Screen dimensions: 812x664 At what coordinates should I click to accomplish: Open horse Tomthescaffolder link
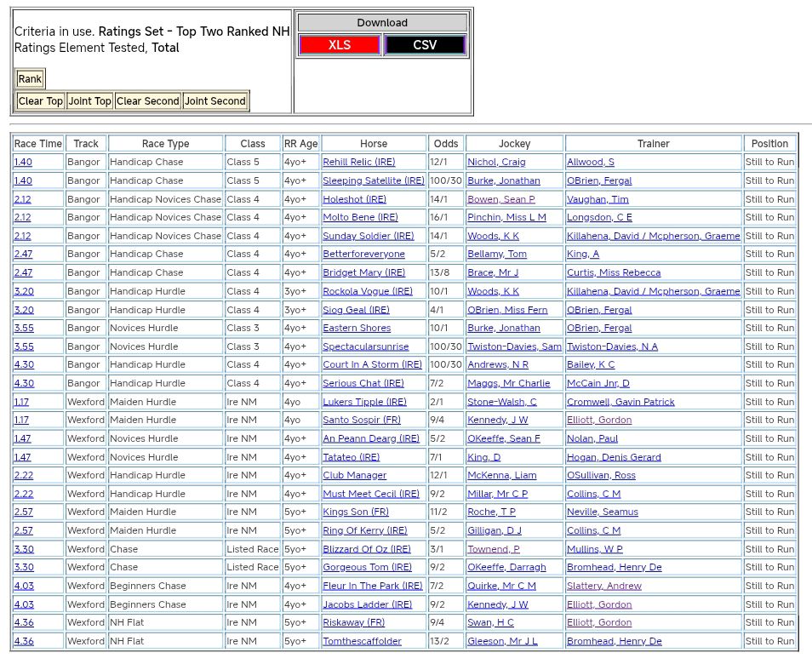pos(362,641)
